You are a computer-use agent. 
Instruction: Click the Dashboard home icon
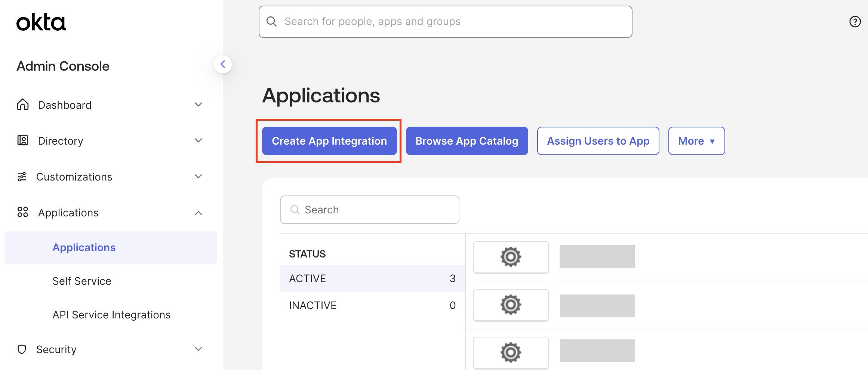[23, 105]
